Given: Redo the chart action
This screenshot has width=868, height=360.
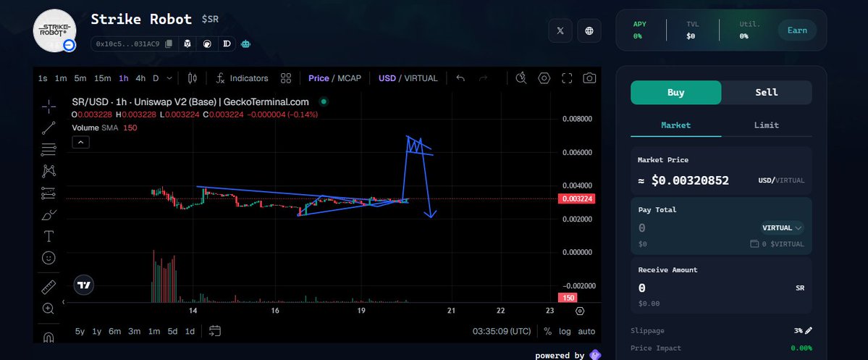Looking at the screenshot, I should 483,78.
